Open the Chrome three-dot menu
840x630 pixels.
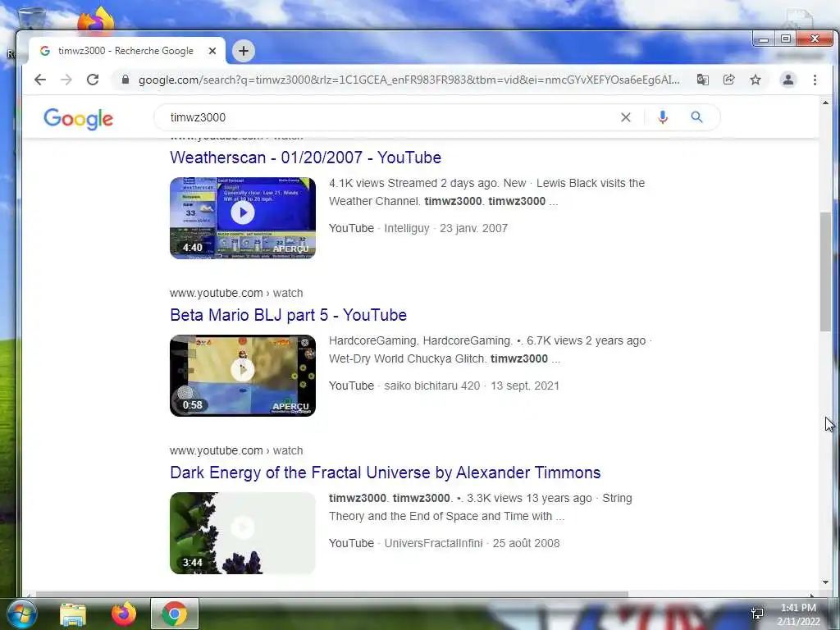(x=815, y=80)
